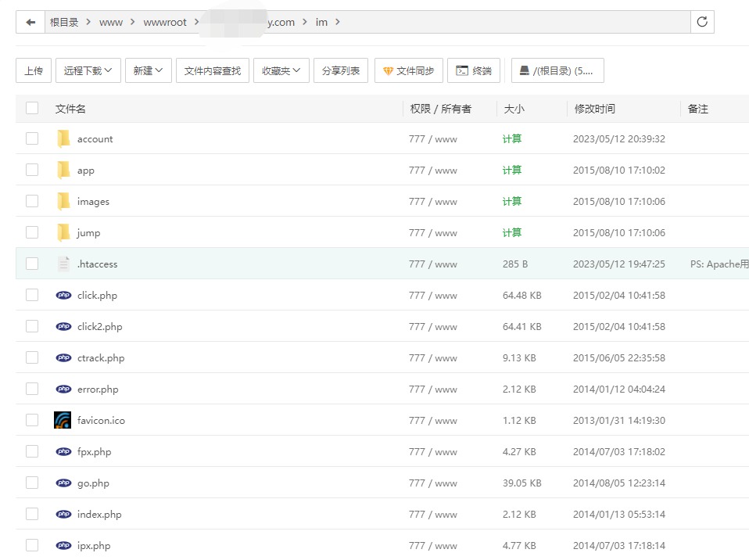Screen dimensions: 749x560
Task: Open 文件内容查找 search button
Action: 213,70
